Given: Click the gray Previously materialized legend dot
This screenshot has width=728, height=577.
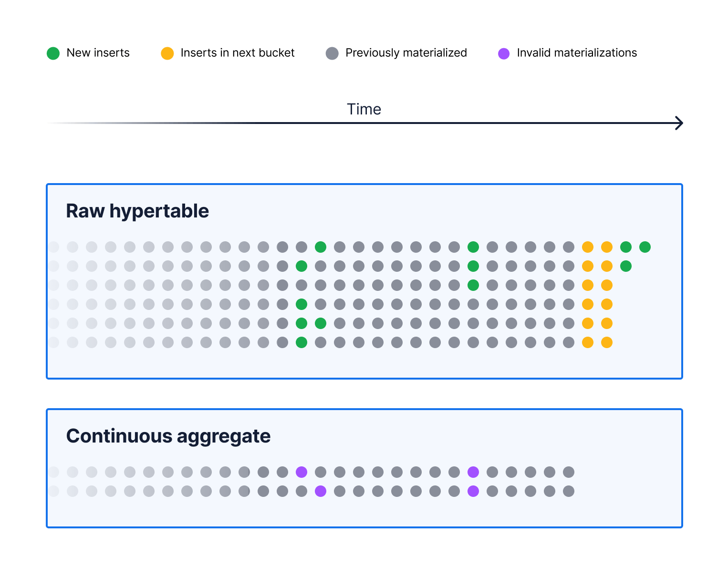Looking at the screenshot, I should coord(332,53).
